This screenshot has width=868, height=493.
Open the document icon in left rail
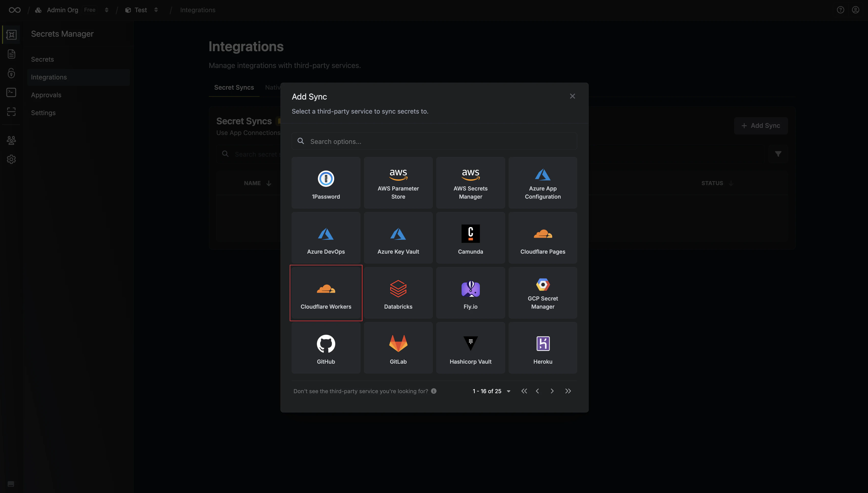click(11, 54)
